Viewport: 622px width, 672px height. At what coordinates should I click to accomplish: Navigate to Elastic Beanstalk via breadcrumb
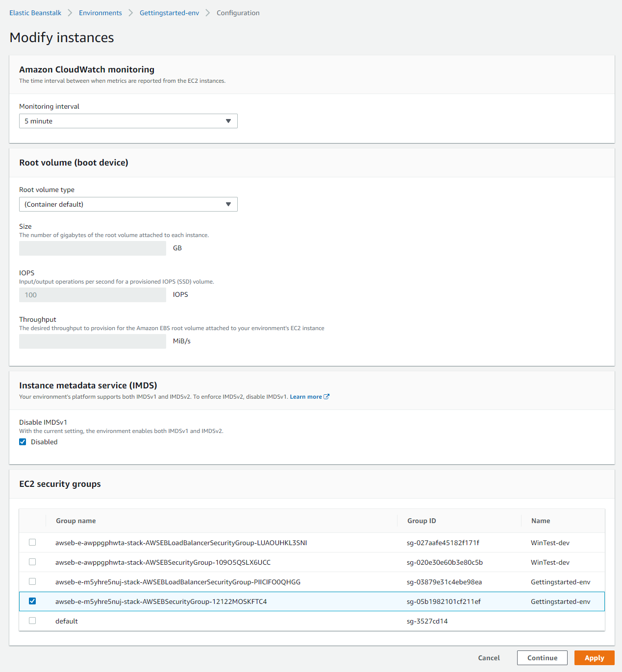(x=35, y=12)
